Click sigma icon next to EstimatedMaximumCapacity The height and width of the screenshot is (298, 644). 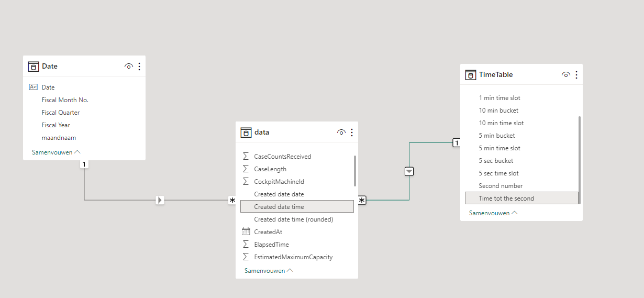(246, 257)
